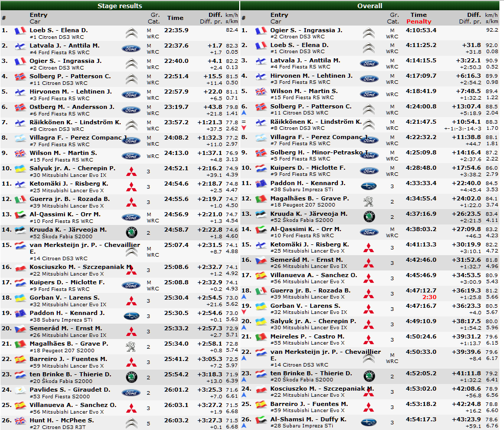Click the Škoda logo in Kruuda's Overall row

pos(369,216)
